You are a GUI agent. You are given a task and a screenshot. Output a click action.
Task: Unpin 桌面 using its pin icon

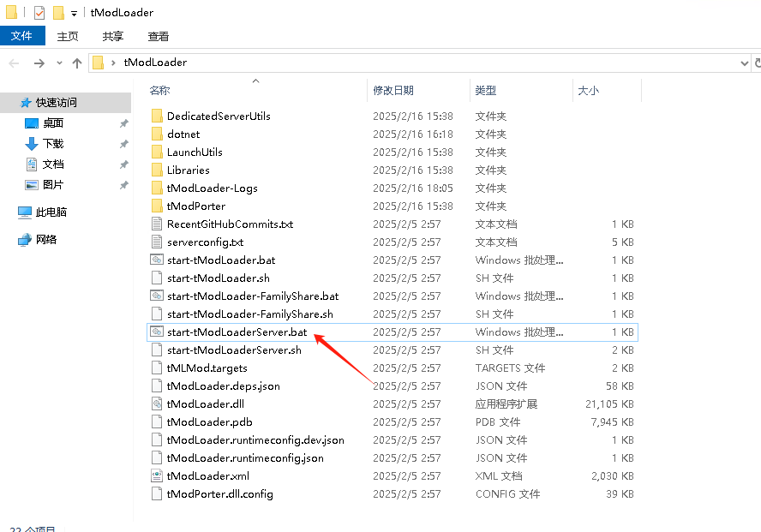pos(123,123)
